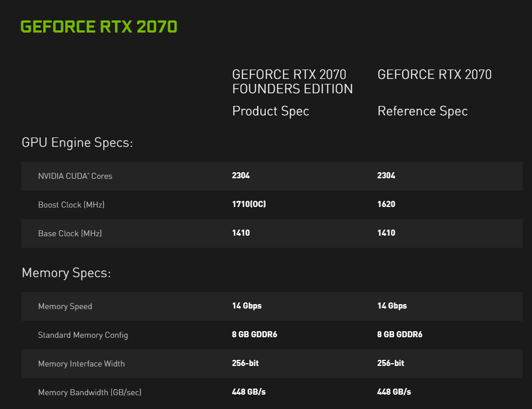Select Founders Edition memory speed 14 Gbps
The image size is (532, 409).
point(246,306)
